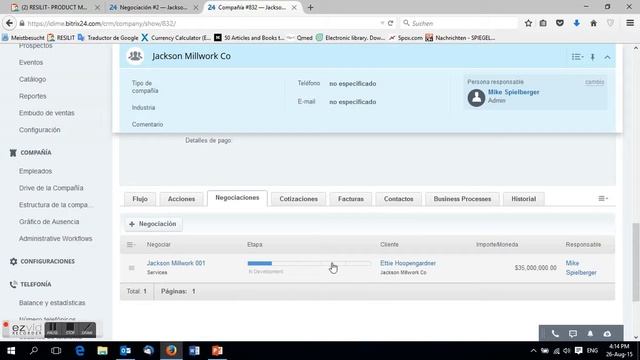The width and height of the screenshot is (640, 360).
Task: Open Mike Spielberger profile in header panel
Action: [513, 92]
